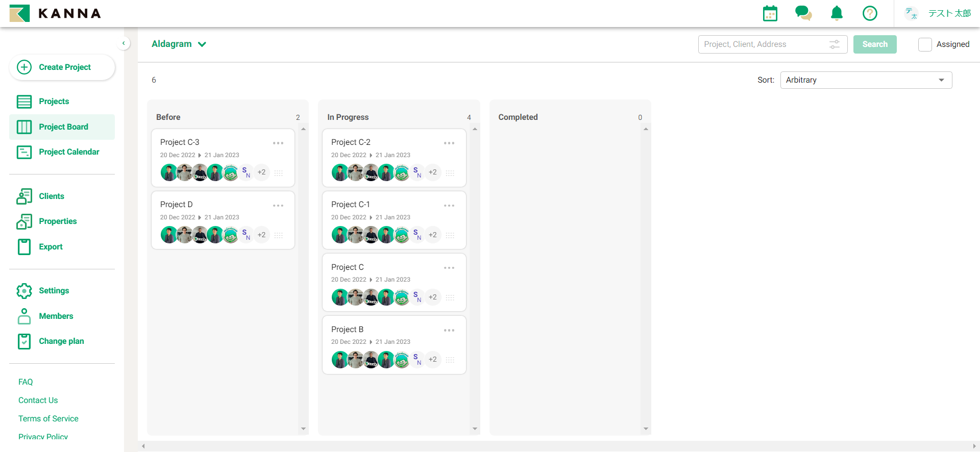The width and height of the screenshot is (980, 452).
Task: Open the Contact Us link
Action: coord(38,400)
